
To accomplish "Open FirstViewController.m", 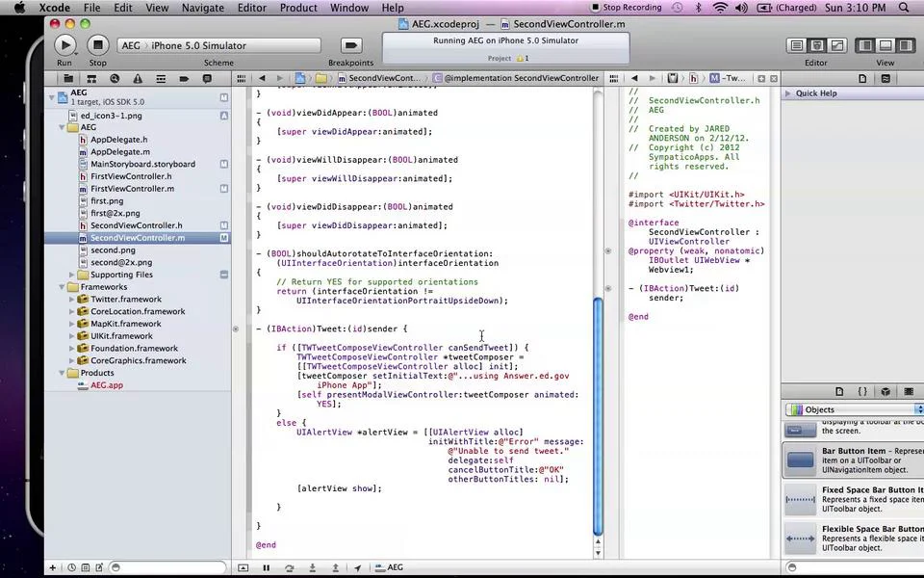I will [x=132, y=189].
